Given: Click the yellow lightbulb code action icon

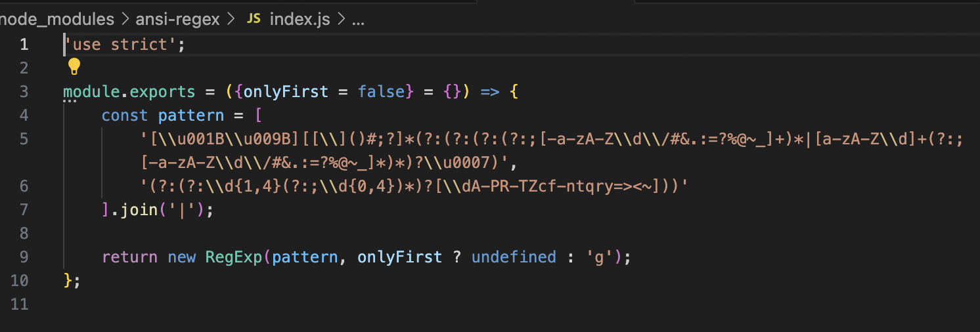Looking at the screenshot, I should pos(74,66).
